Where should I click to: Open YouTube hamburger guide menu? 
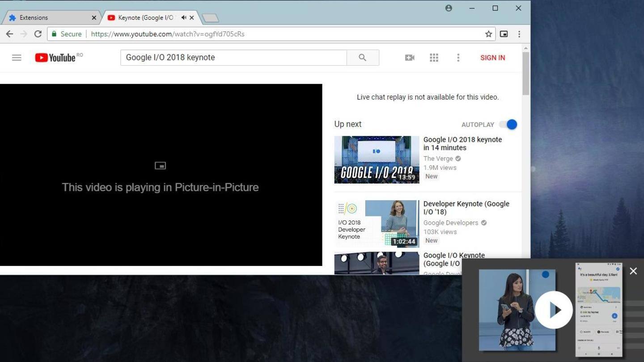coord(17,58)
